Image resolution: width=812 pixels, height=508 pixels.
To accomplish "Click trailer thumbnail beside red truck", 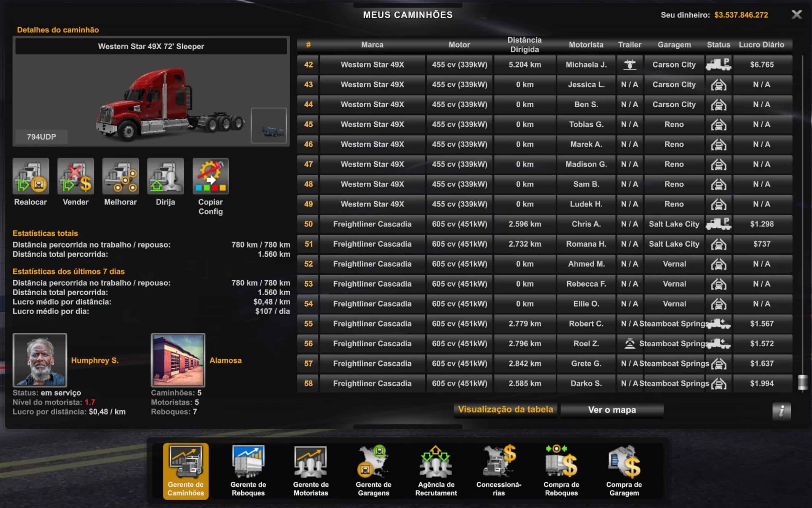I will (x=269, y=126).
